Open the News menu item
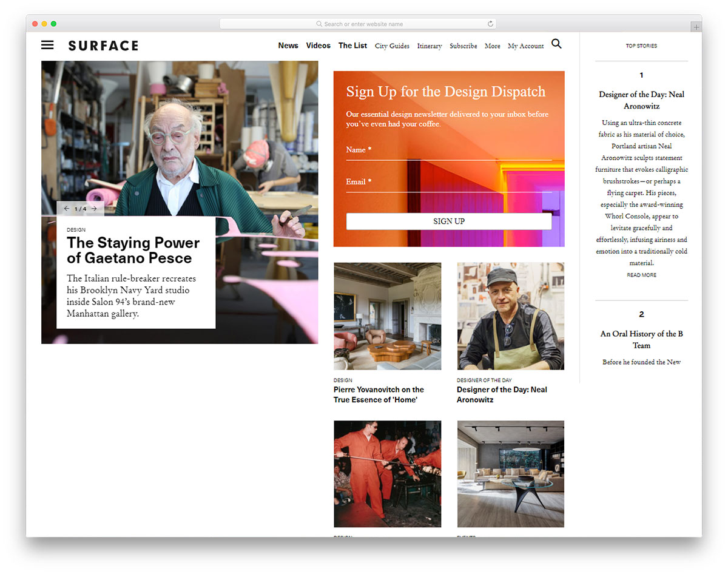This screenshot has height=574, width=728. 288,46
